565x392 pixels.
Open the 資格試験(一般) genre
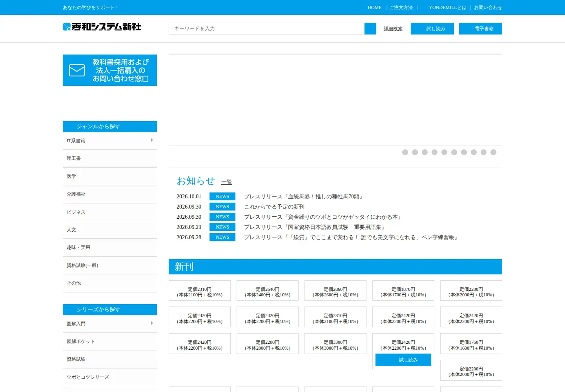110,265
